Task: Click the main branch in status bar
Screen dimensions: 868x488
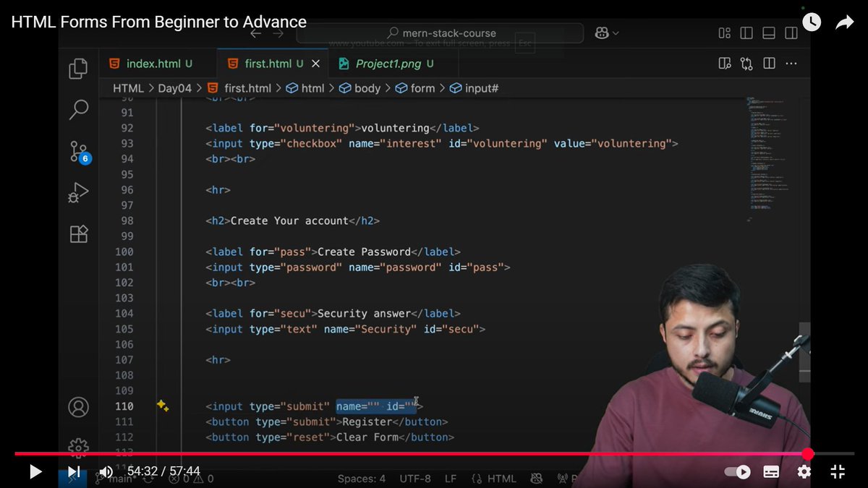Action: [116, 479]
